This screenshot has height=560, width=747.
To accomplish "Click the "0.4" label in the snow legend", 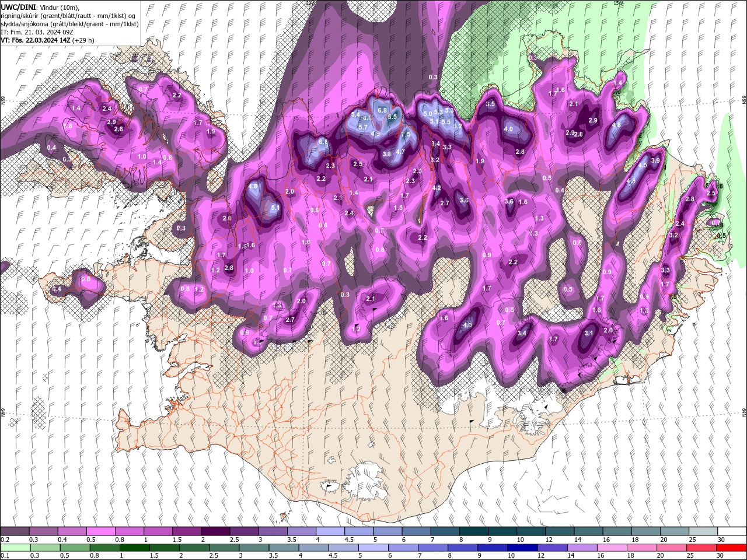I will tap(62, 540).
